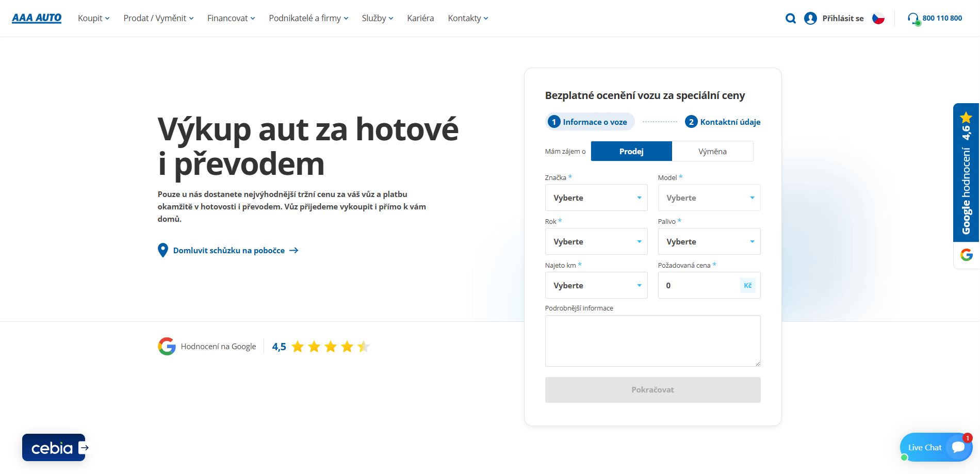Viewport: 980px width, 474px height.
Task: Click Podrobnější informace text area
Action: [652, 341]
